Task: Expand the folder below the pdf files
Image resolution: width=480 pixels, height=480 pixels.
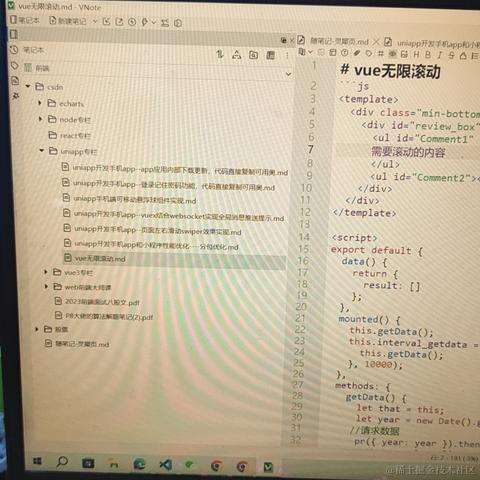Action: tap(37, 329)
